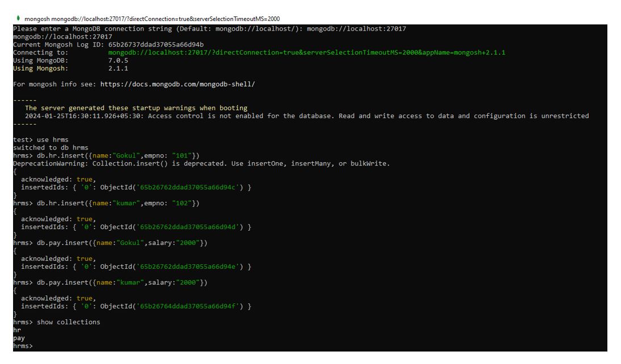621x364 pixels.
Task: Click the access control startup warning line
Action: (307, 116)
